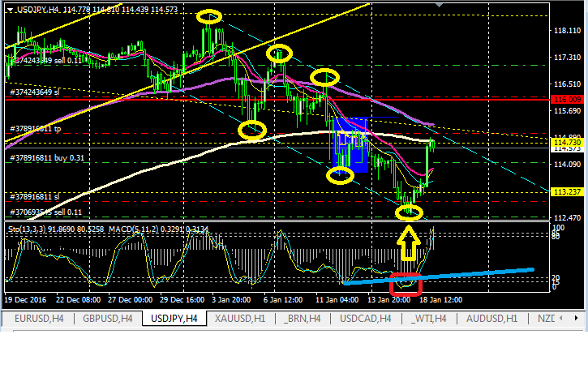
Task: Click the red 116.009 price tag
Action: (x=568, y=100)
